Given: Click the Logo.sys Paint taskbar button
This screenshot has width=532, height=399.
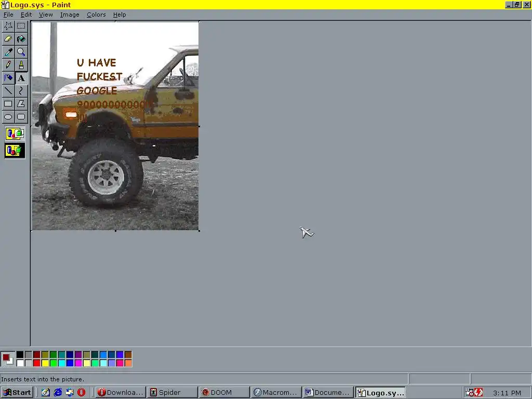Looking at the screenshot, I should (x=380, y=393).
